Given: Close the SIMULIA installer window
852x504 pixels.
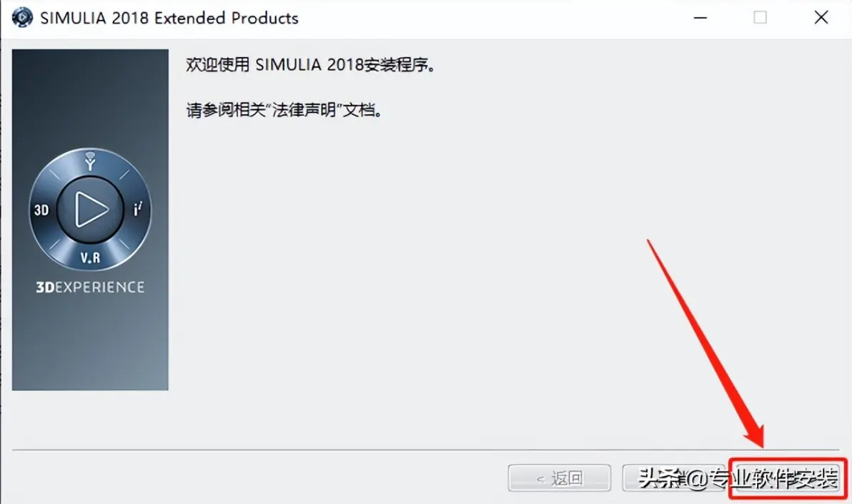Looking at the screenshot, I should [821, 17].
